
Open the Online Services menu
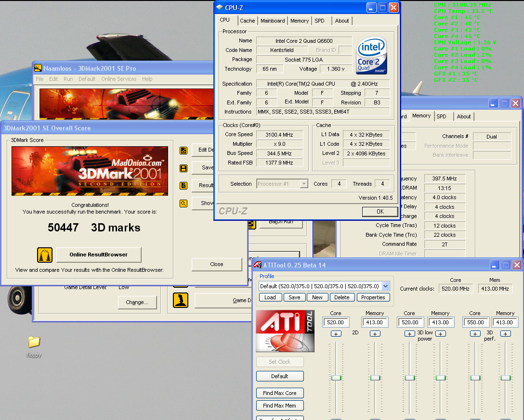coord(118,79)
